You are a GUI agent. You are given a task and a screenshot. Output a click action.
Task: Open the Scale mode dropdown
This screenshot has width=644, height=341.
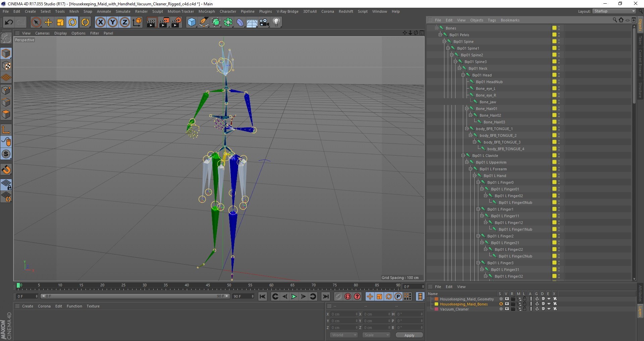[376, 335]
